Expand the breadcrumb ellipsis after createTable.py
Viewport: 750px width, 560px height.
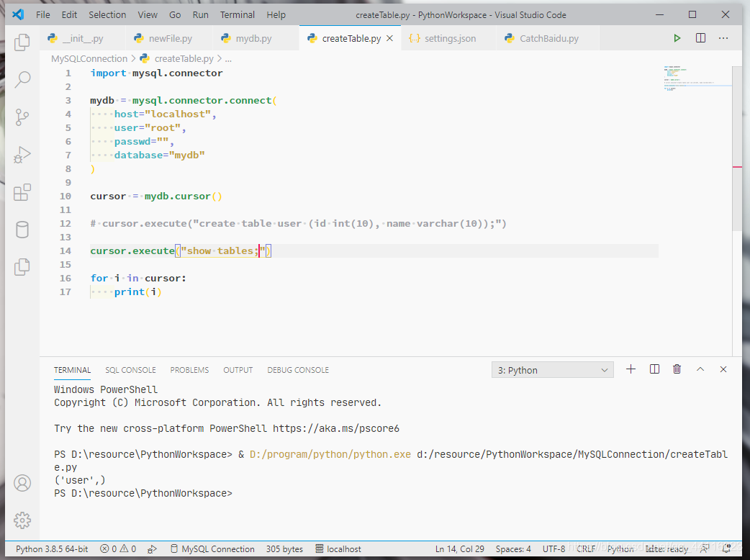point(228,59)
